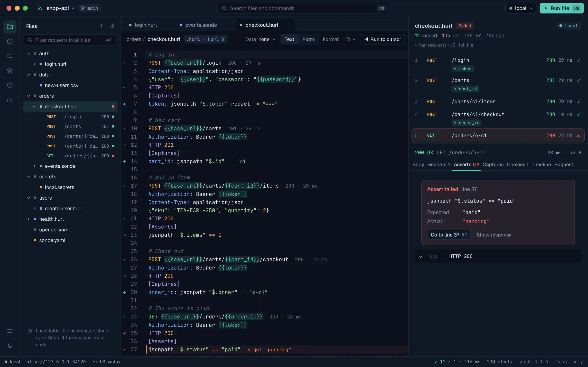Switch editor to Form view
Image resolution: width=588 pixels, height=367 pixels.
click(308, 39)
